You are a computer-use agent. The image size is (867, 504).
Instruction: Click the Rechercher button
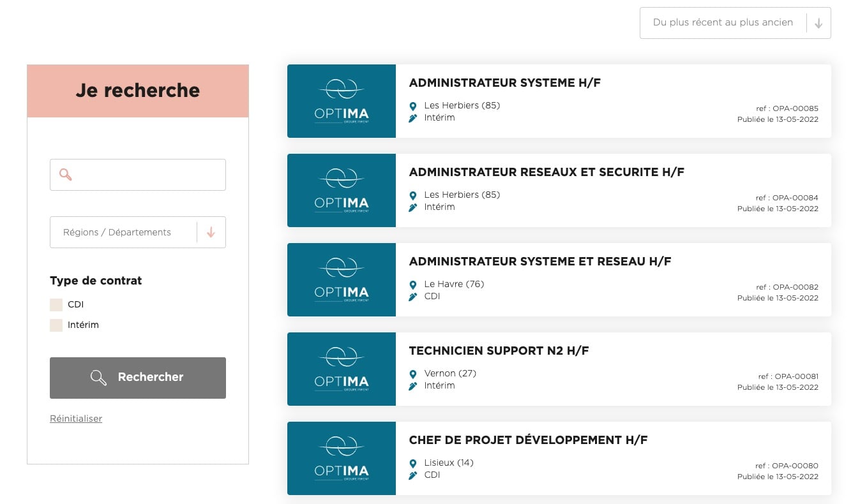(138, 378)
